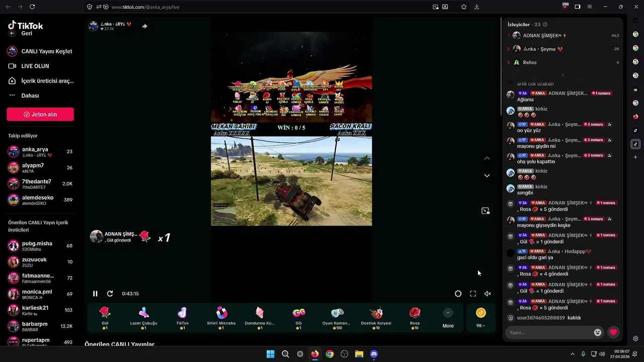The image size is (644, 362).
Task: Unmute the stream volume
Action: click(488, 294)
